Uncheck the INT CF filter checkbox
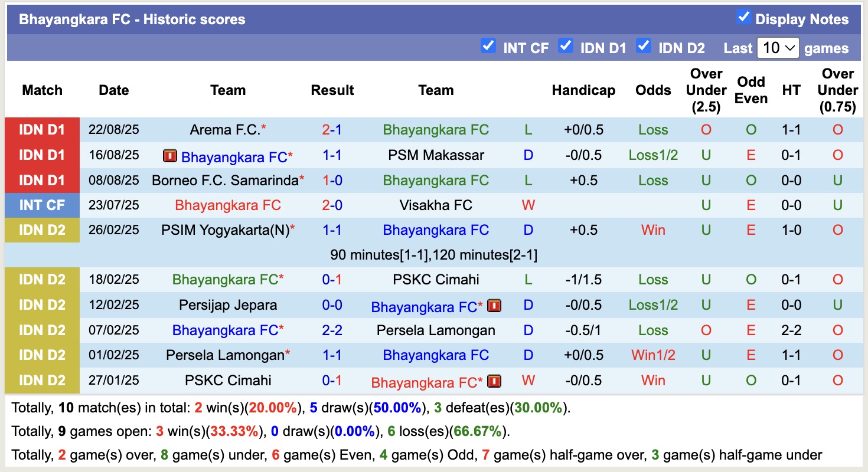This screenshot has height=472, width=868. coord(488,46)
